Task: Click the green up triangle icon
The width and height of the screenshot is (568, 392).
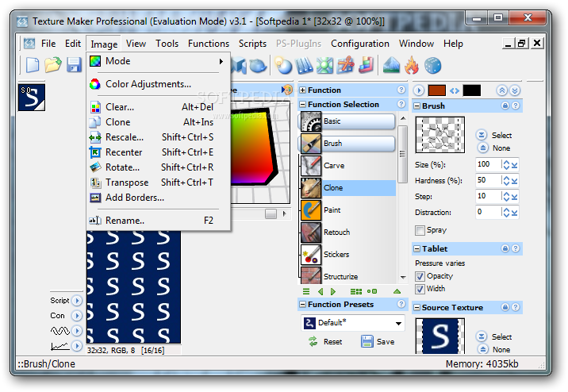Action: pyautogui.click(x=397, y=291)
